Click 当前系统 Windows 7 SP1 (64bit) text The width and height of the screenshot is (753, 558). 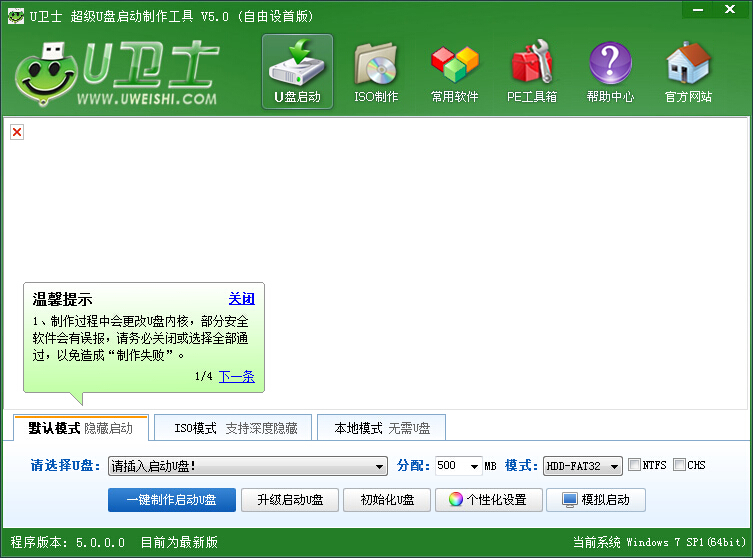(x=659, y=542)
